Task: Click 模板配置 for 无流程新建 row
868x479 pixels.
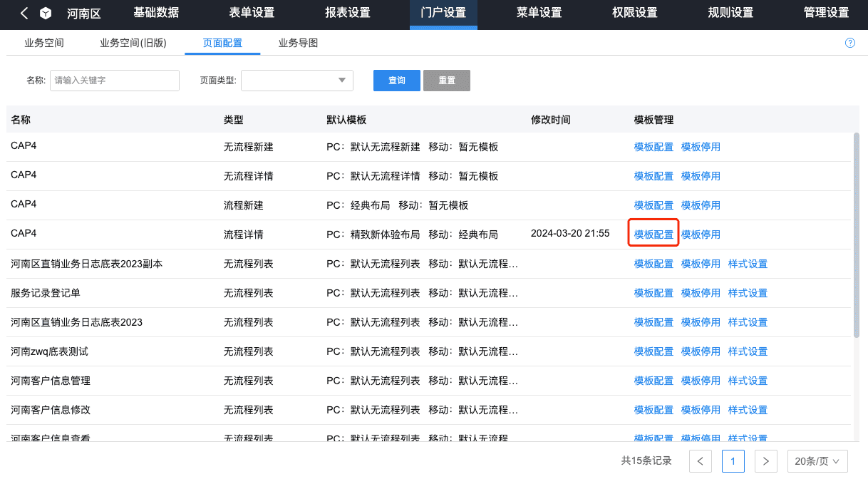Action: tap(653, 147)
